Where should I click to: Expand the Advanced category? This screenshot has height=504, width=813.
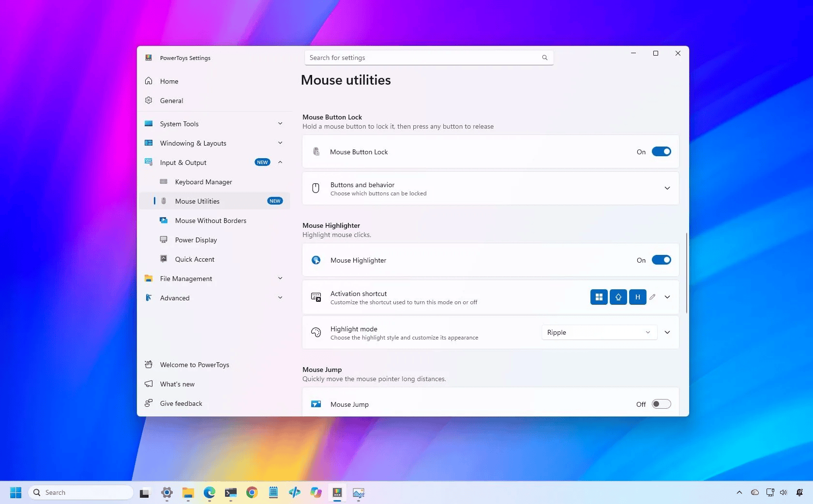tap(214, 298)
